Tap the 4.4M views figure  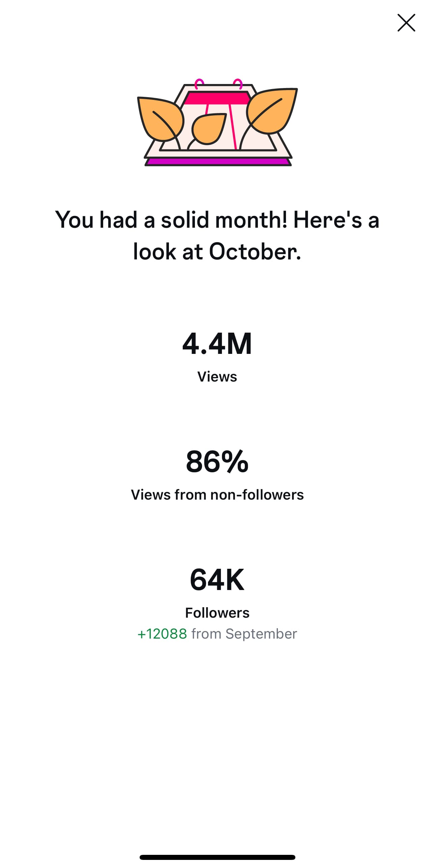[x=217, y=343]
